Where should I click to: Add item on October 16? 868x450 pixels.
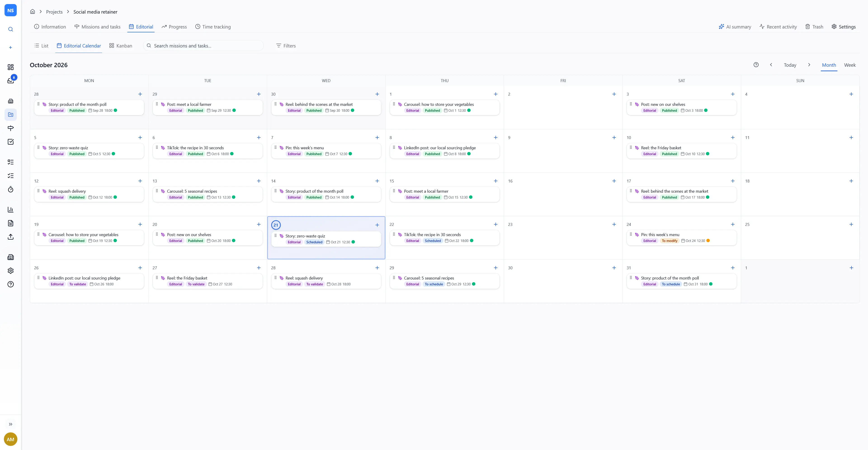(614, 181)
